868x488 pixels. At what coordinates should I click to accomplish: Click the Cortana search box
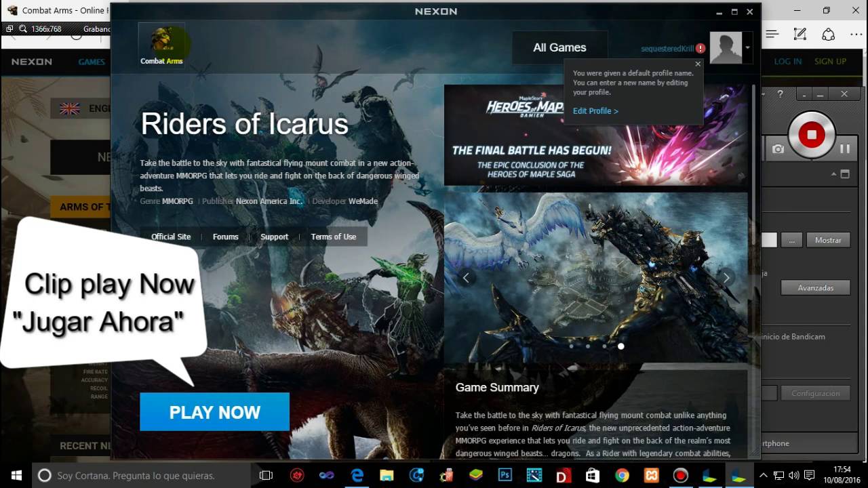click(x=142, y=475)
